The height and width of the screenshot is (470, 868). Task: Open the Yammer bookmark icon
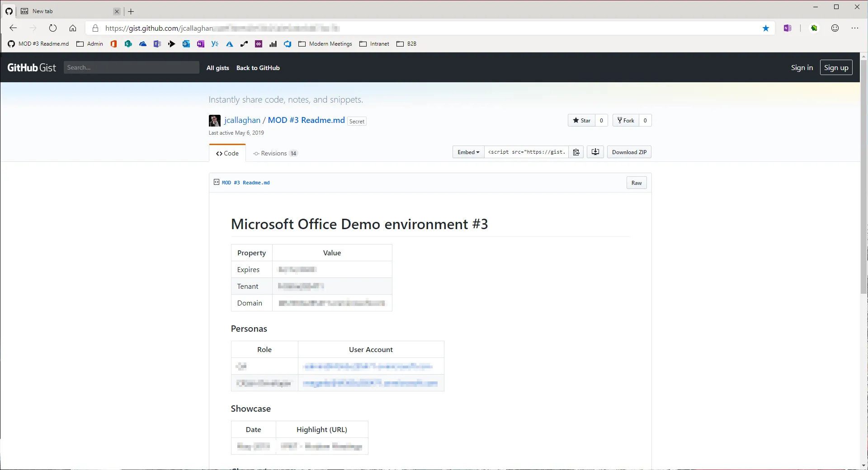215,44
